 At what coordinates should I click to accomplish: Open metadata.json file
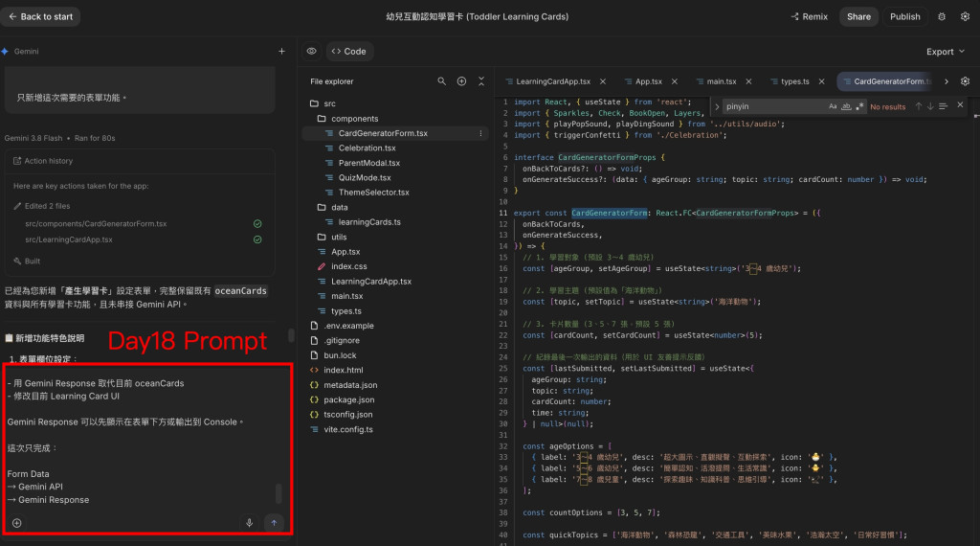pyautogui.click(x=350, y=385)
